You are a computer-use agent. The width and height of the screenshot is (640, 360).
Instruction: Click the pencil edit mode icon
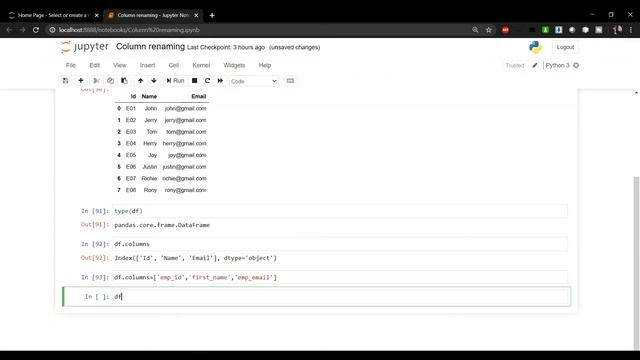(x=535, y=65)
